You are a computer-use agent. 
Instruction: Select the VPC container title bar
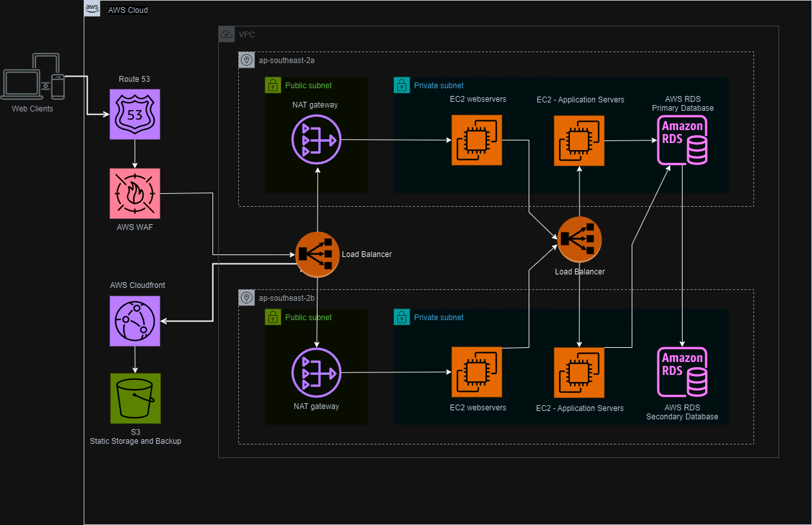[x=247, y=35]
